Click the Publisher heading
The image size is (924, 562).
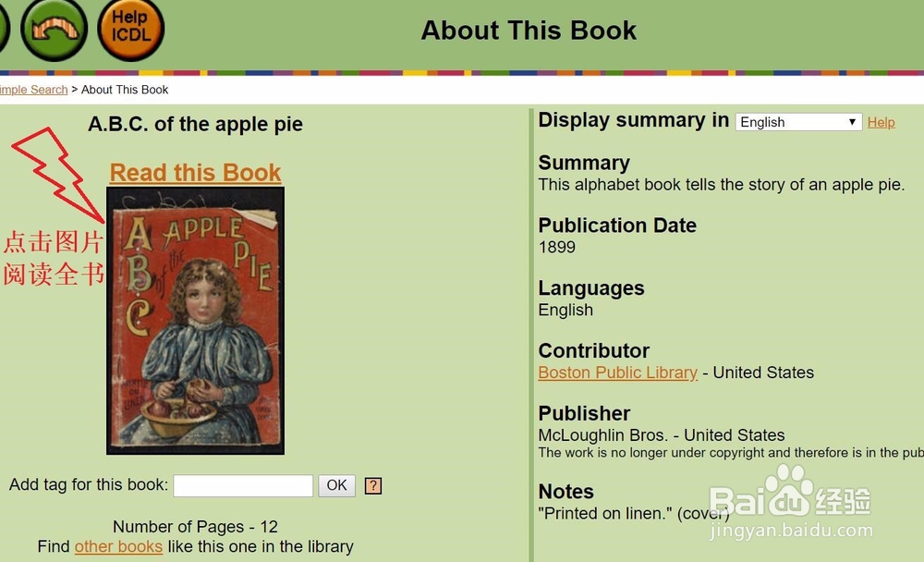coord(584,413)
